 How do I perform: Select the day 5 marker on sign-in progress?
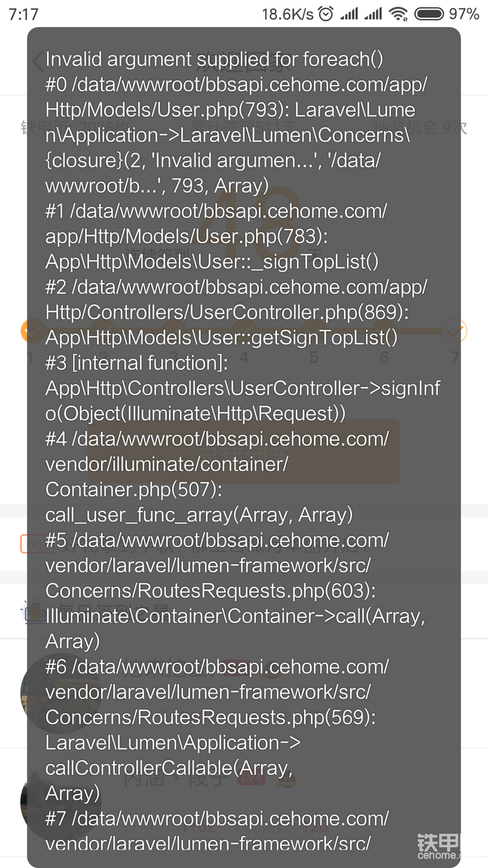(x=314, y=356)
